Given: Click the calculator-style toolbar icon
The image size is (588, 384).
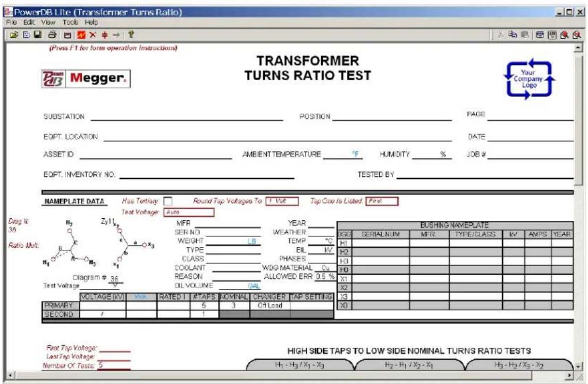Looking at the screenshot, I should coord(552,35).
